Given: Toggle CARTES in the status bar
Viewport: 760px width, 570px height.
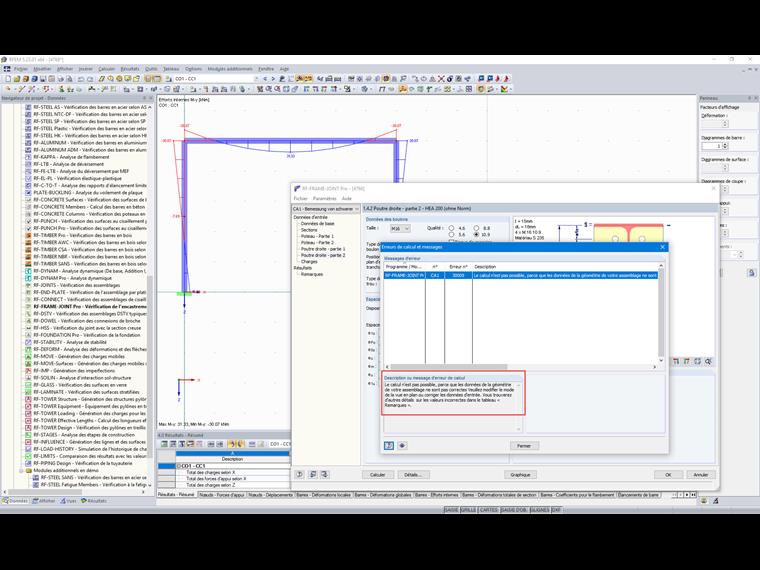Looking at the screenshot, I should [x=489, y=510].
